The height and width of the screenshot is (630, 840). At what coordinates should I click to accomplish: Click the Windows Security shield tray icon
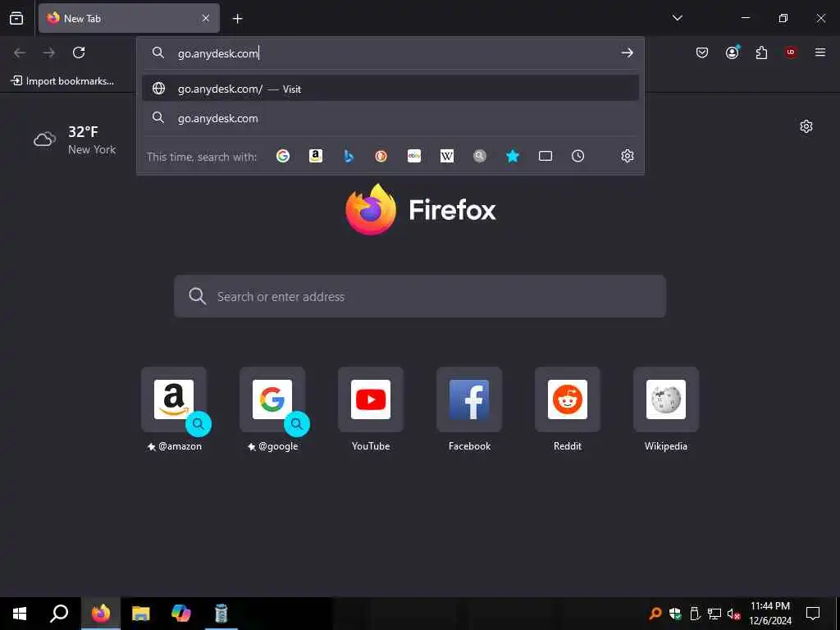click(x=675, y=614)
